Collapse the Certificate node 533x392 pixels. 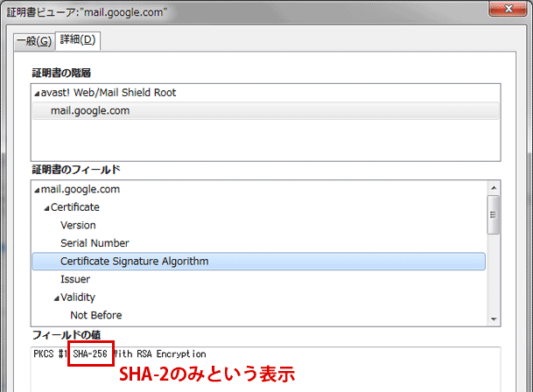[x=46, y=208]
